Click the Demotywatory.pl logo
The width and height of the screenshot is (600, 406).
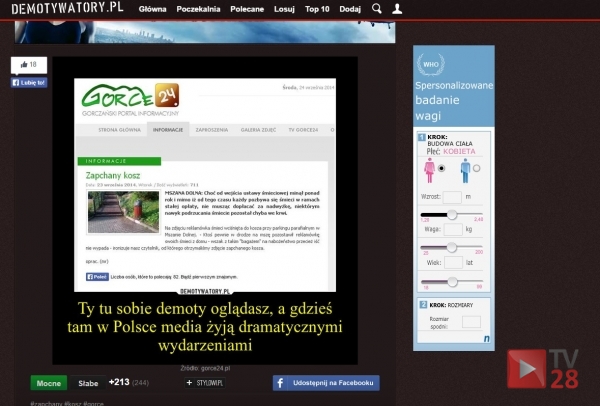pyautogui.click(x=67, y=8)
